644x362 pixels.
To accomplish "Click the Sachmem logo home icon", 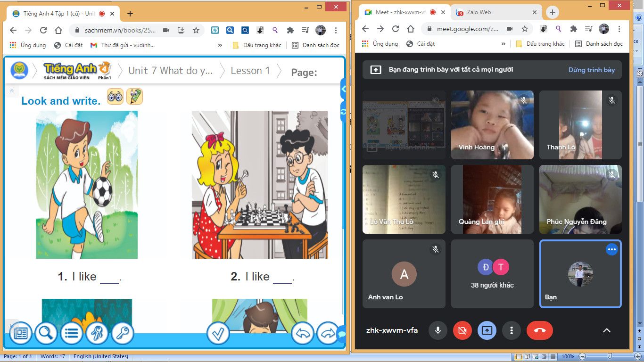I will (x=20, y=71).
